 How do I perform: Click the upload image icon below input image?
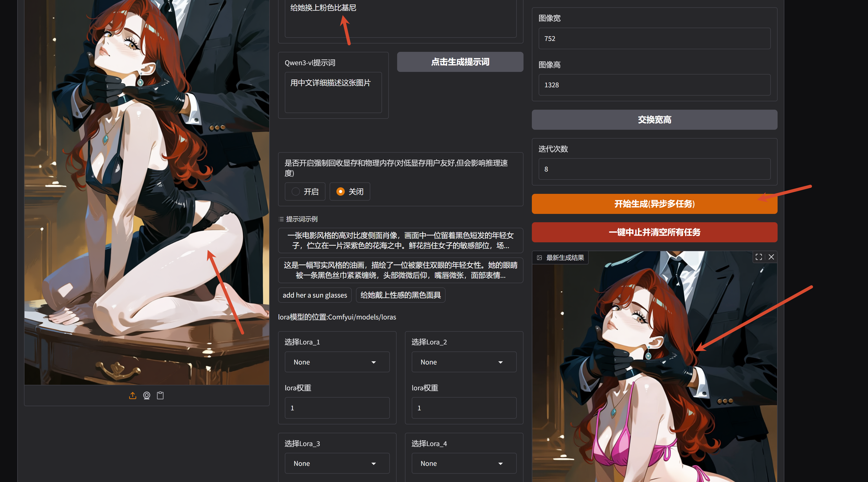point(132,396)
